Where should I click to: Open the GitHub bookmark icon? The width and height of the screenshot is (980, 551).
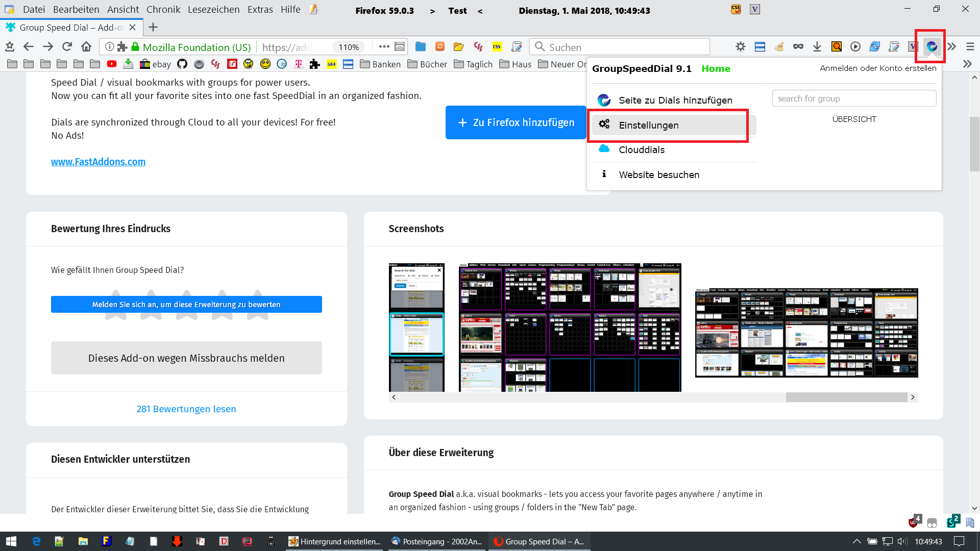182,64
